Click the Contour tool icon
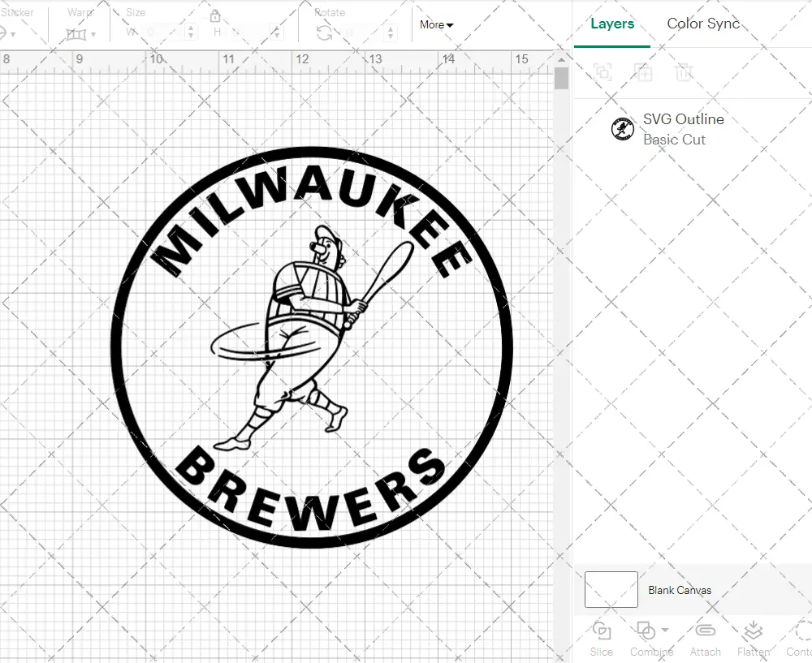The height and width of the screenshot is (663, 812). (803, 631)
